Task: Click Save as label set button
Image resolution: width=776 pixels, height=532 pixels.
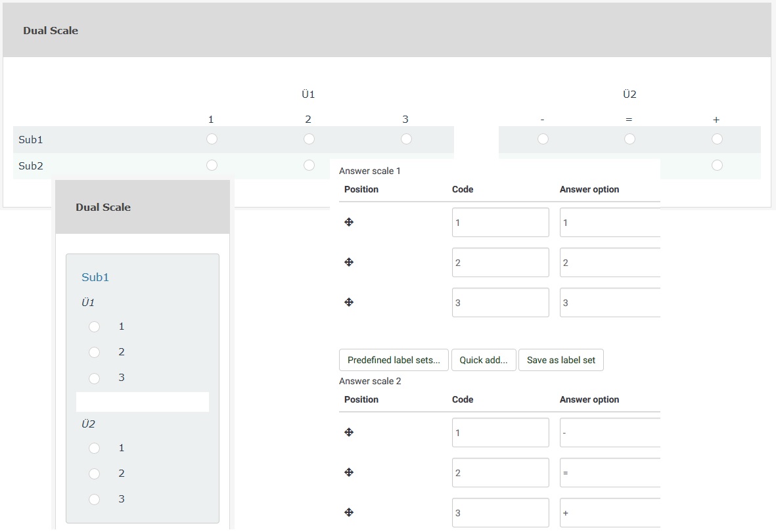Action: click(560, 360)
